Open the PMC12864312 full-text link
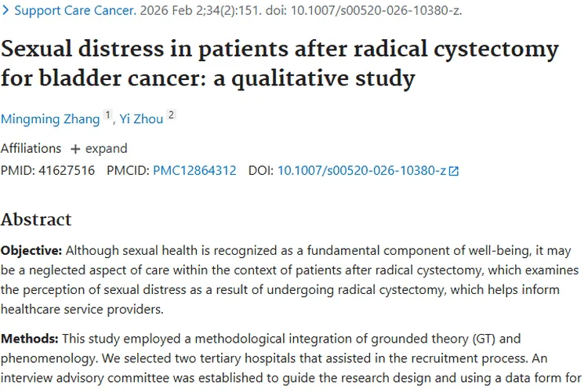 click(194, 170)
